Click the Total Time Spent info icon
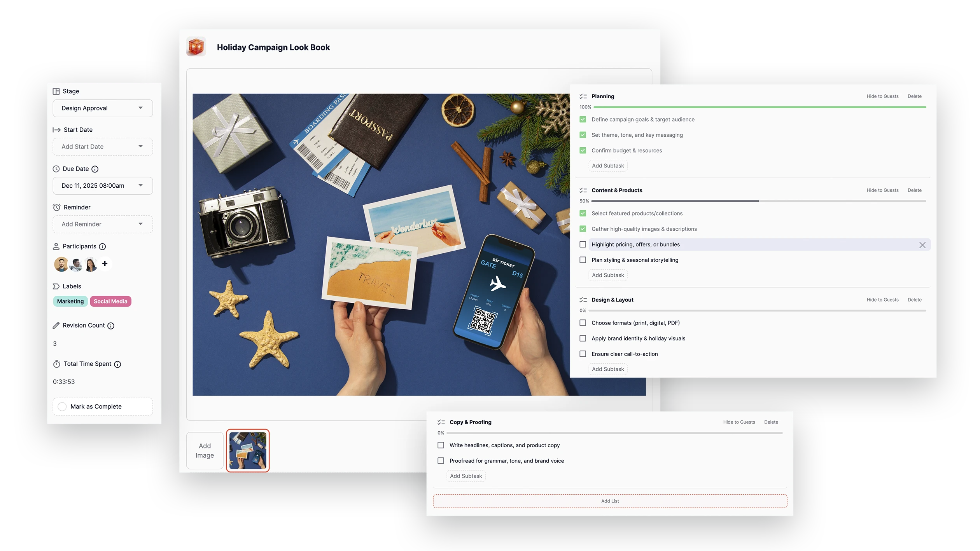Screen dimensions: 980x551 pos(118,364)
